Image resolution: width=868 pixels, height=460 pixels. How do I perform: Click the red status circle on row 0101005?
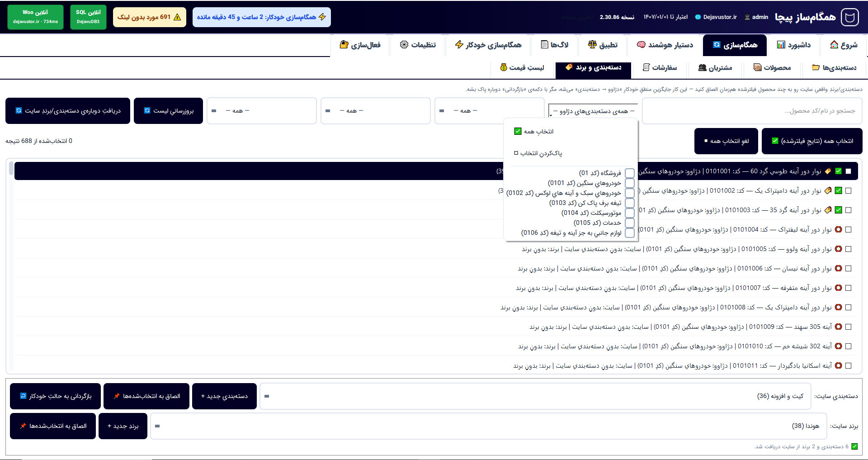pyautogui.click(x=839, y=249)
